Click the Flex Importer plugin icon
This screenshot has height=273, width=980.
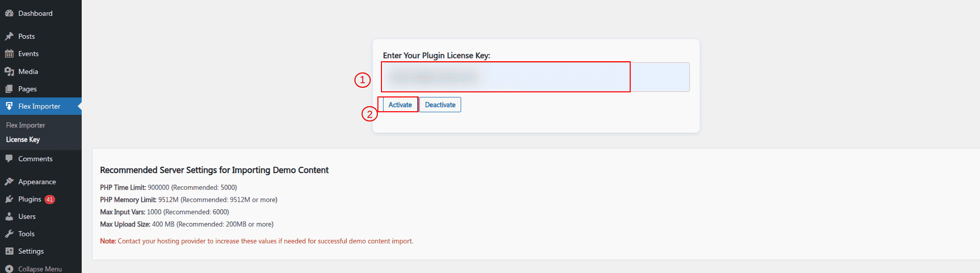9,106
